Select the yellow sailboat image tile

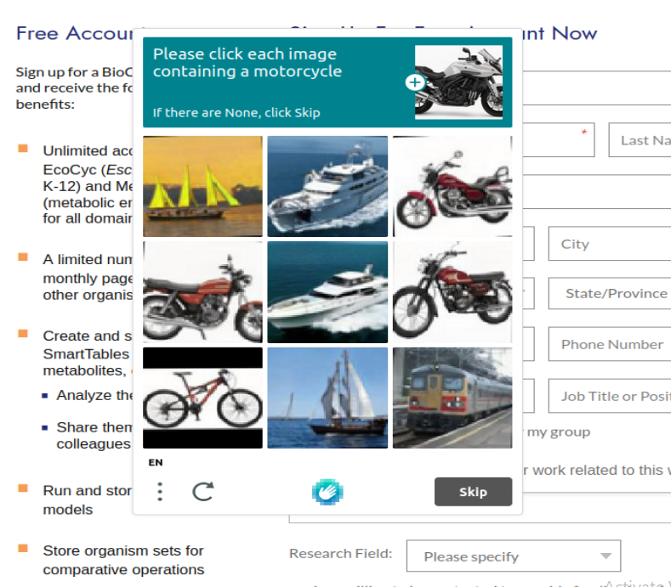pos(203,187)
